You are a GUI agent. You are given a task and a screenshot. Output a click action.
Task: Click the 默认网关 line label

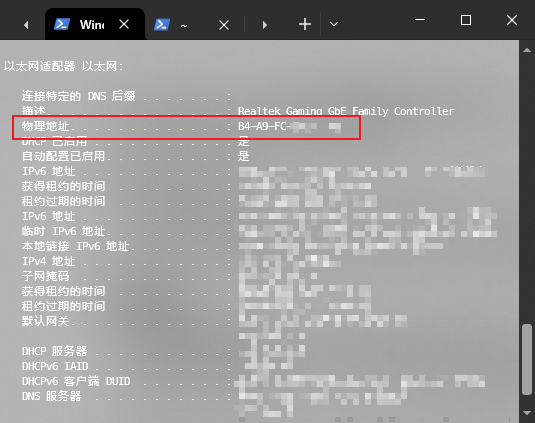tap(46, 321)
